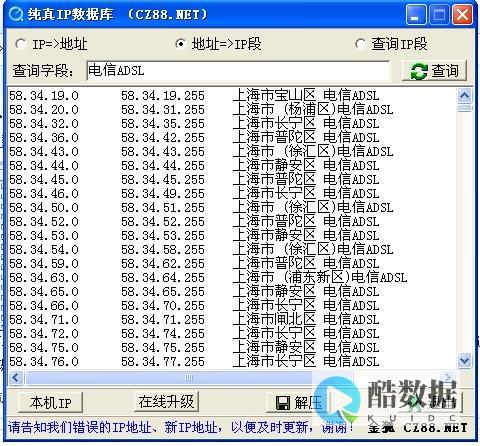Image resolution: width=480 pixels, height=446 pixels.
Task: Click the 在线升级 button
Action: point(166,401)
